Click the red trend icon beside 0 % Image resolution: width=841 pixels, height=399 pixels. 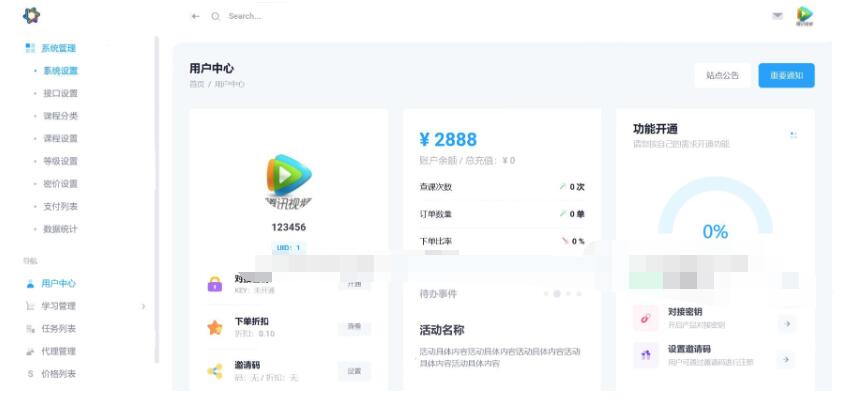565,241
